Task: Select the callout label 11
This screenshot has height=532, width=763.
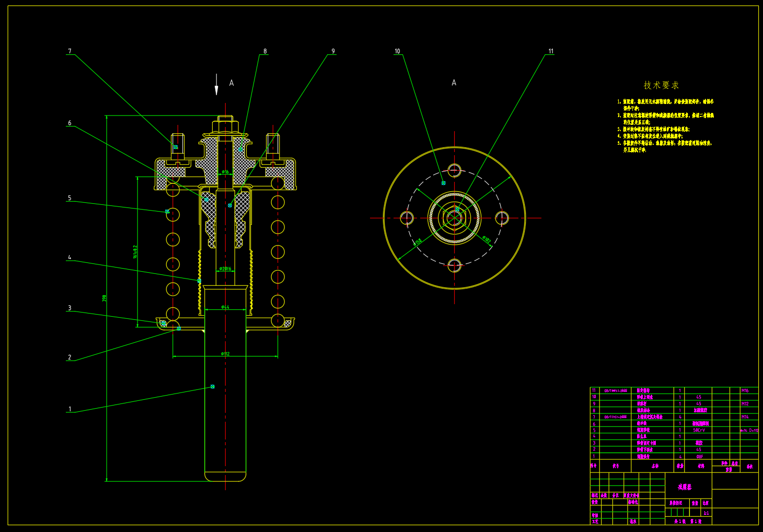Action: pyautogui.click(x=551, y=51)
